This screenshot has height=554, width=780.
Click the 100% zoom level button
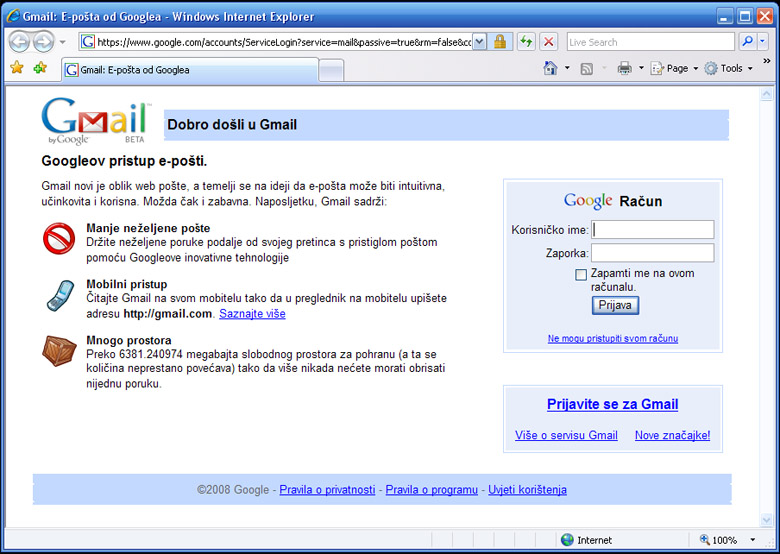pyautogui.click(x=718, y=540)
